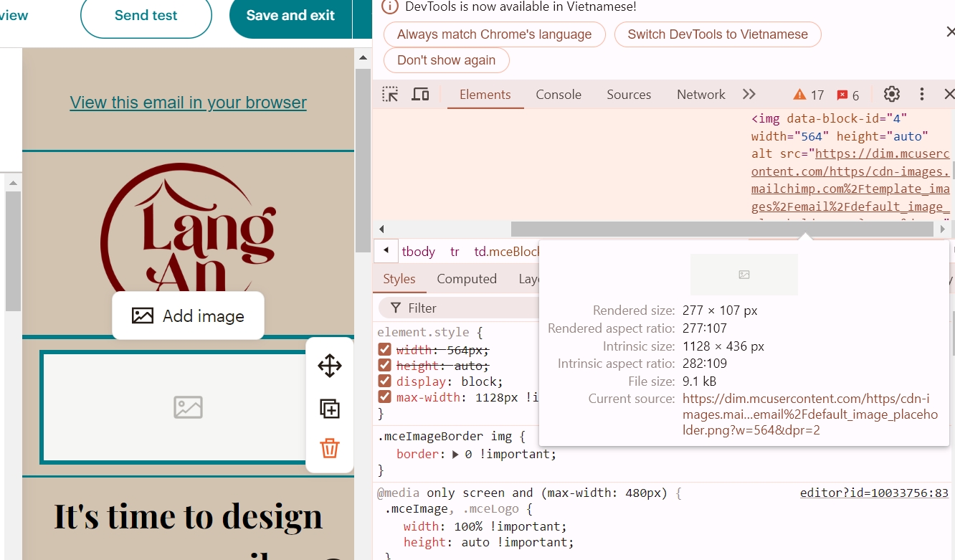Click the Intrinsic aspect ratio 282:109 value
Image resolution: width=955 pixels, height=560 pixels.
pos(705,364)
